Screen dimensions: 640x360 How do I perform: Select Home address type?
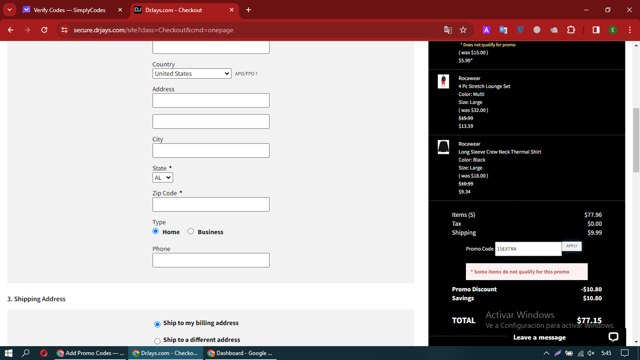coord(156,231)
